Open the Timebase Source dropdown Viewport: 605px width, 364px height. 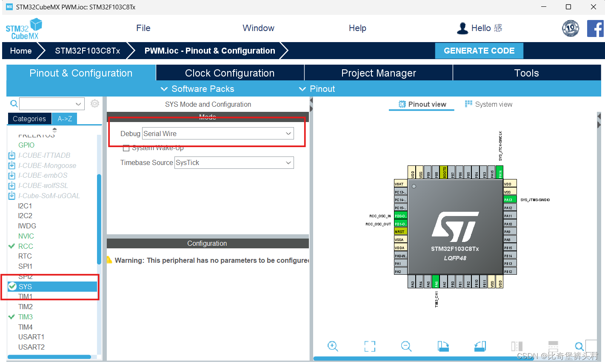[234, 162]
